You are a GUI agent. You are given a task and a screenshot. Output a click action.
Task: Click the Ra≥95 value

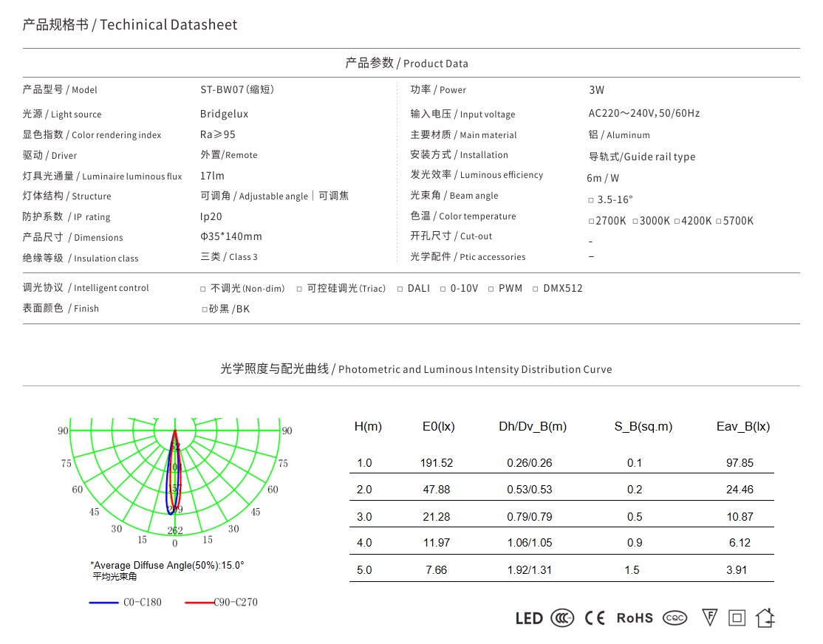[217, 134]
